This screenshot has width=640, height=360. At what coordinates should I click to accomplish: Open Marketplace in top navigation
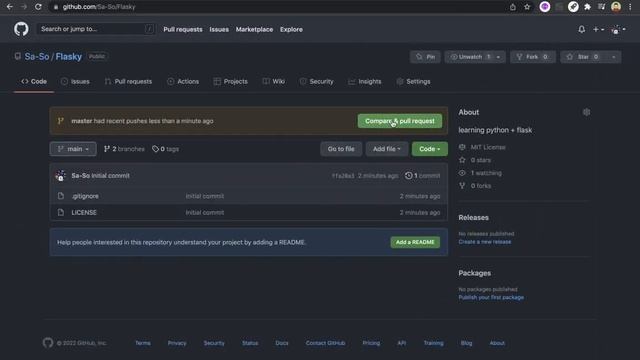coord(254,29)
